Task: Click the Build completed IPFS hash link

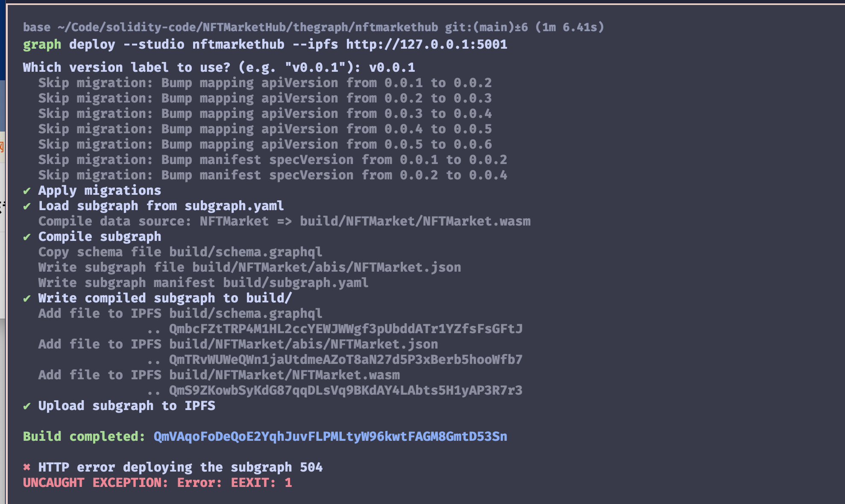Action: click(330, 437)
